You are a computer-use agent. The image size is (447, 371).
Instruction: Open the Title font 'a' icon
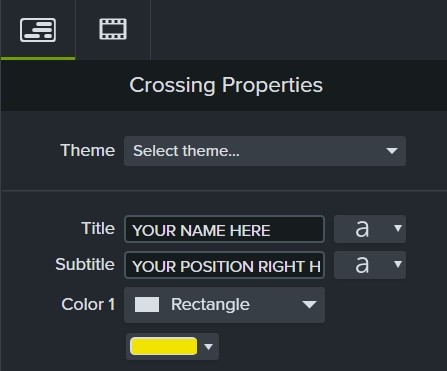click(362, 229)
